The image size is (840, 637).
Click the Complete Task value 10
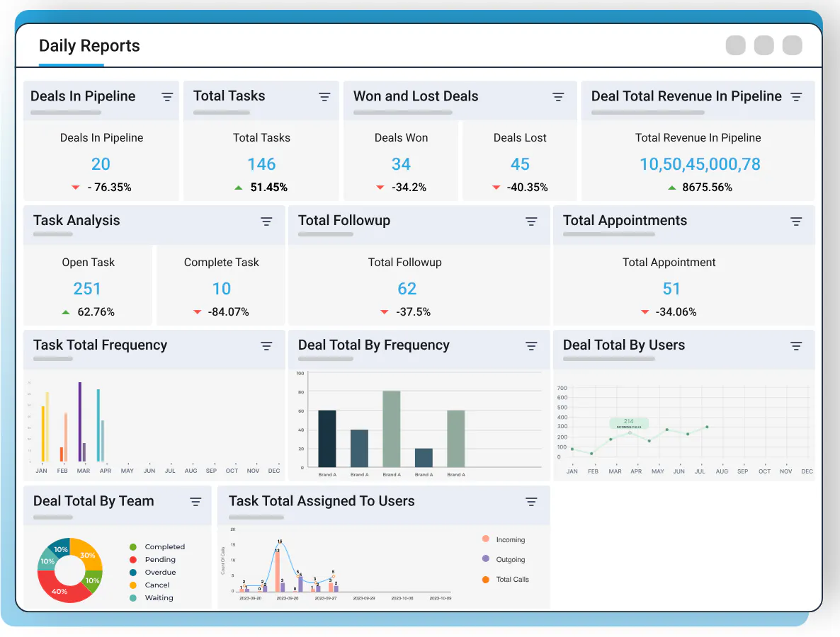tap(222, 289)
